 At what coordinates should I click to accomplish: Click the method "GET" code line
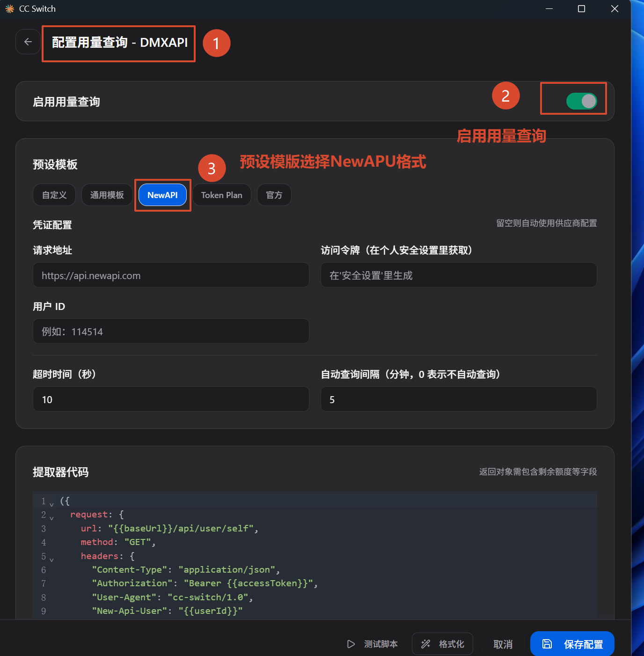pos(118,542)
